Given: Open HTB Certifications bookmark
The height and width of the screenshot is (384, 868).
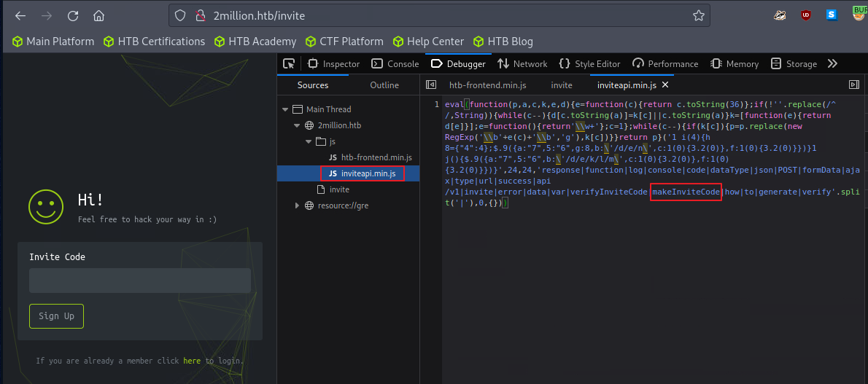Looking at the screenshot, I should click(x=155, y=42).
